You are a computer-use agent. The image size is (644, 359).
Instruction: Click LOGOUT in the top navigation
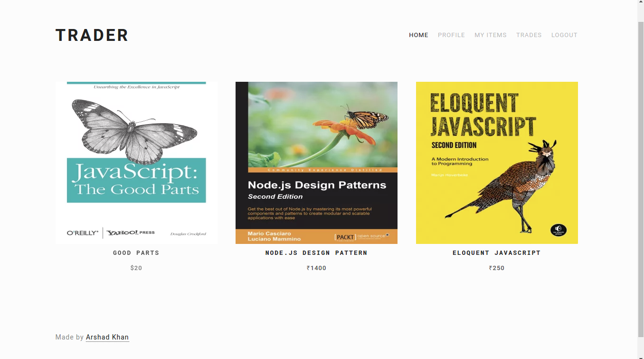[x=564, y=35]
